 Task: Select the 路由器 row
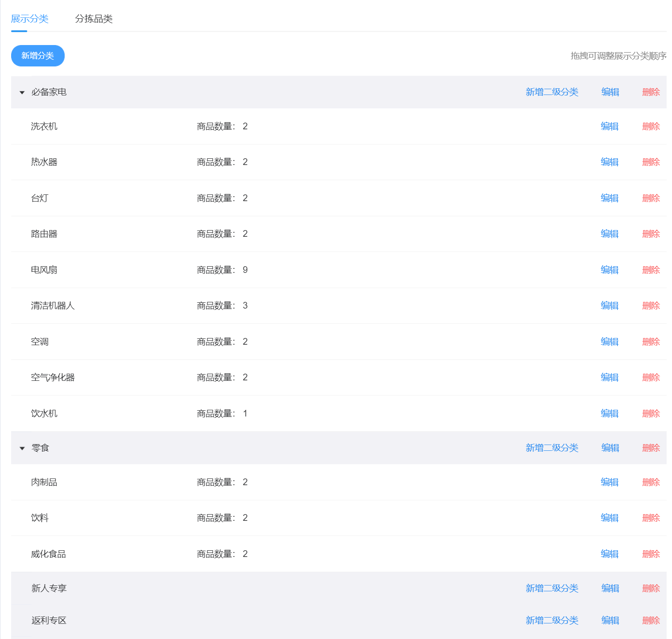pos(339,234)
